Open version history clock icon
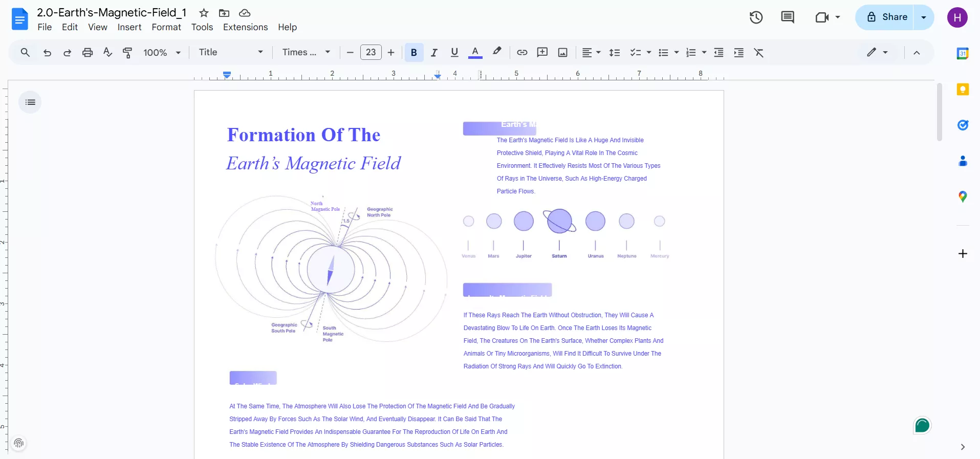The height and width of the screenshot is (459, 980). pyautogui.click(x=756, y=17)
